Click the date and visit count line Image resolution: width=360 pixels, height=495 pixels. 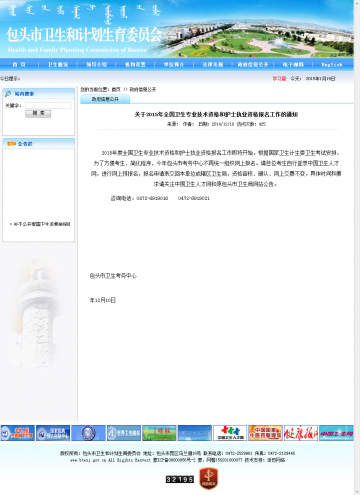(216, 124)
